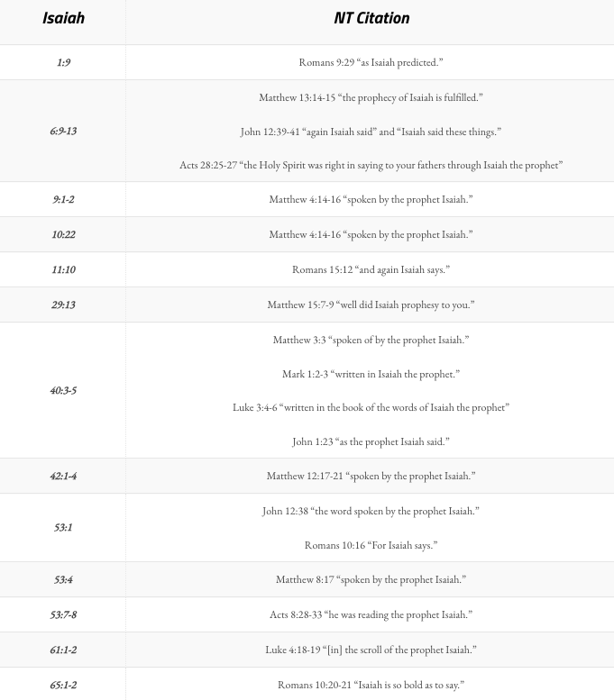Select the Acts 28:25-27 citation line
The height and width of the screenshot is (700, 614).
click(x=371, y=165)
